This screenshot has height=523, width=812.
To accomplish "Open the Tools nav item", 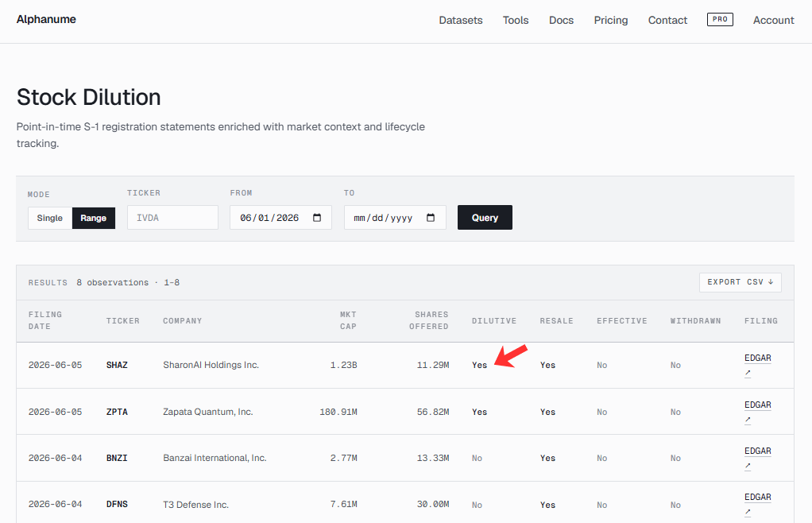I will pos(516,20).
